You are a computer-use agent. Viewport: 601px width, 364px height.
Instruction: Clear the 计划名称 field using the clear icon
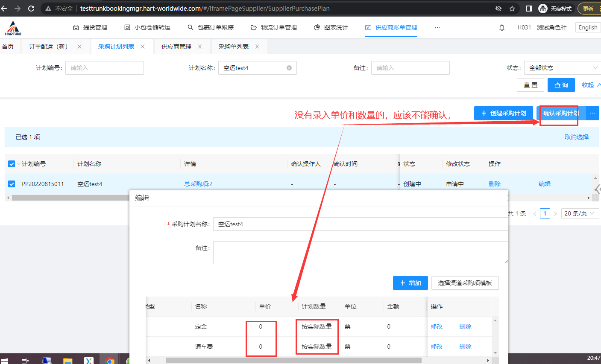(289, 68)
